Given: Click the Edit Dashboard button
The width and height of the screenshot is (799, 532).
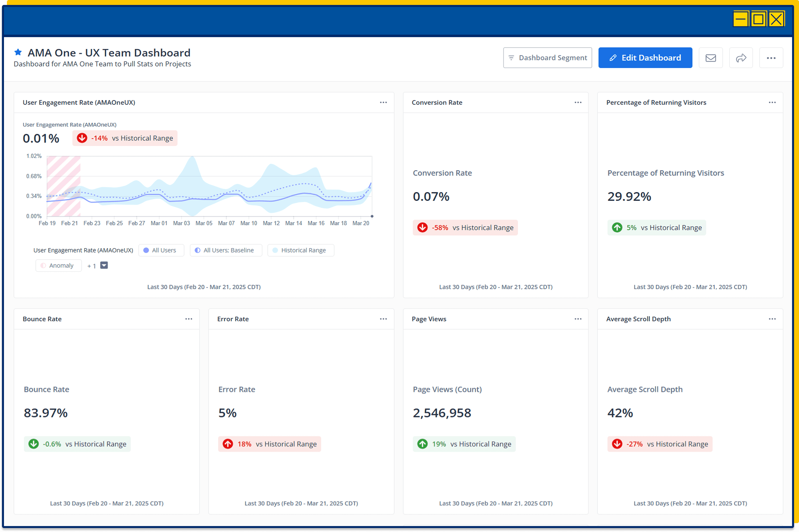Looking at the screenshot, I should (x=645, y=58).
